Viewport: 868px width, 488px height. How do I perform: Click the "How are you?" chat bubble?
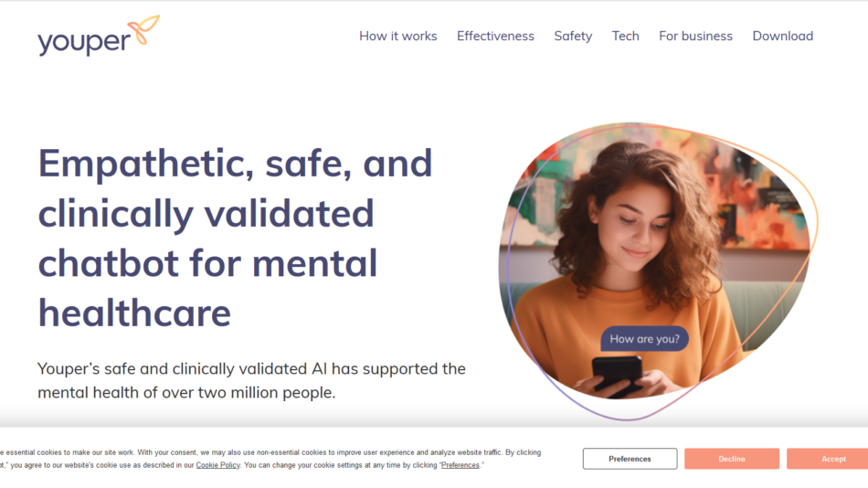[x=644, y=339]
